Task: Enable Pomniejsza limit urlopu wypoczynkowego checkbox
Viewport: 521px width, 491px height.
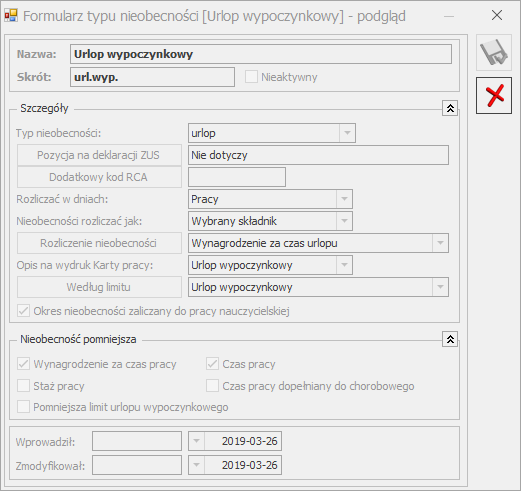Action: click(23, 407)
